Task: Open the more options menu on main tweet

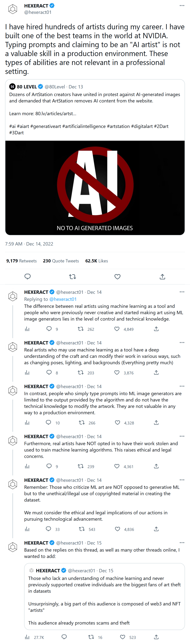Action: tap(182, 6)
